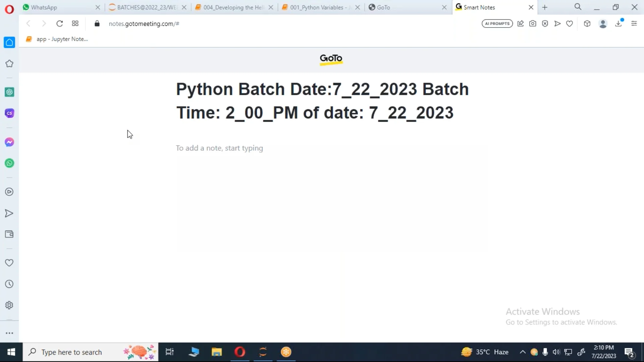Open browsing History from the sidebar
The width and height of the screenshot is (644, 362).
coord(9,284)
